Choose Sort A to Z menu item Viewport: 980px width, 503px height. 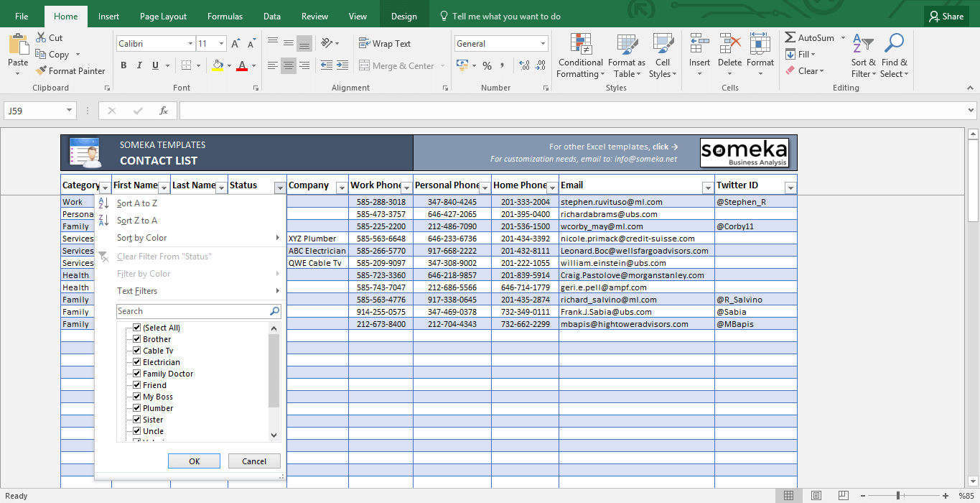click(137, 203)
